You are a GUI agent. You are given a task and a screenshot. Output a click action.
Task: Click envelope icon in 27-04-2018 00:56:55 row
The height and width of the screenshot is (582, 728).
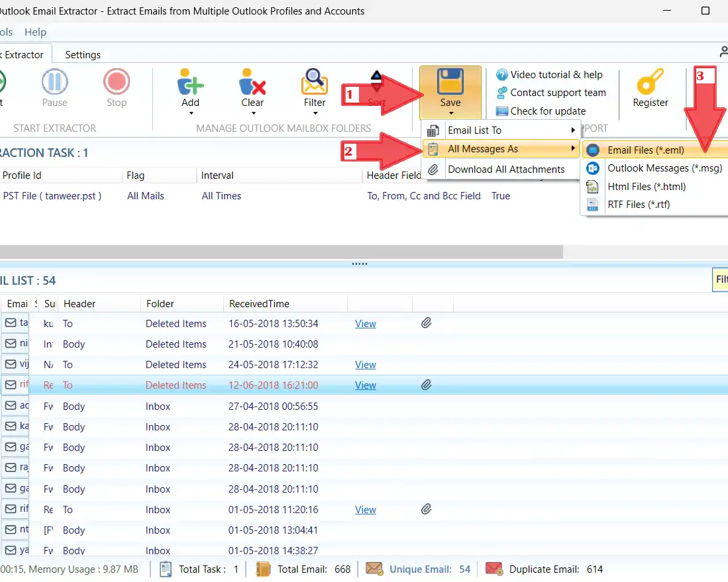tap(11, 406)
